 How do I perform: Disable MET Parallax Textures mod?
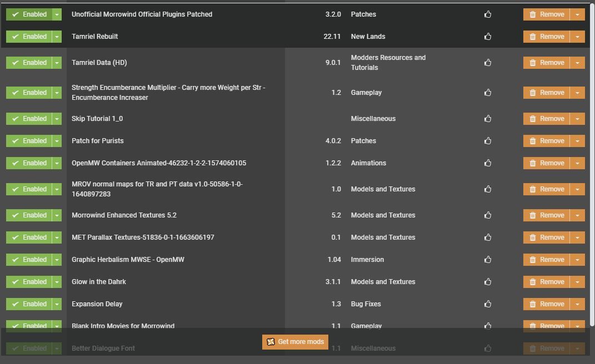click(x=29, y=237)
